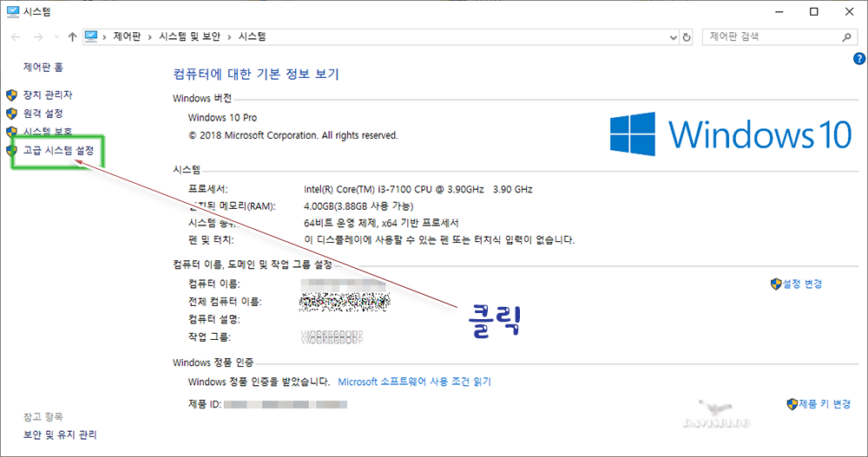Go up one level with up arrow

pos(73,37)
